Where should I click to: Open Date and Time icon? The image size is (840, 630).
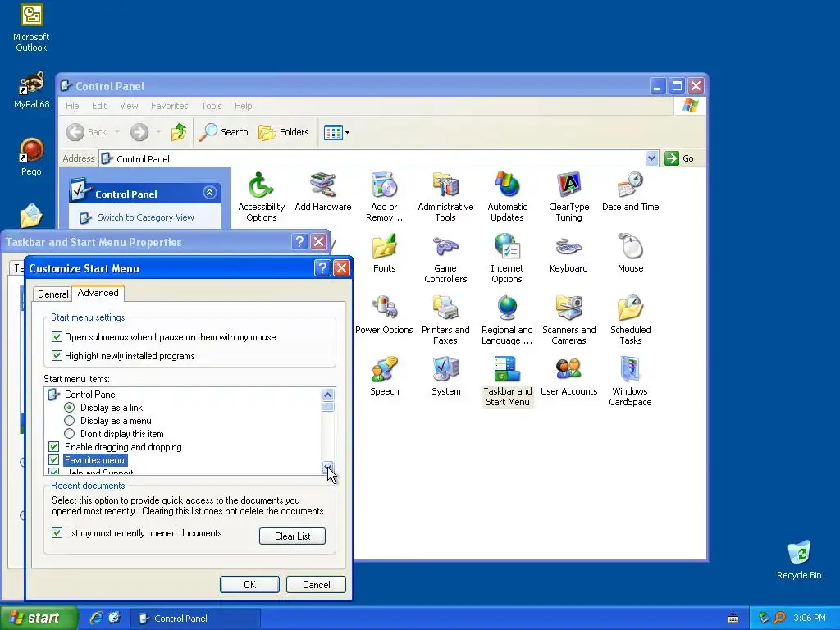(630, 191)
